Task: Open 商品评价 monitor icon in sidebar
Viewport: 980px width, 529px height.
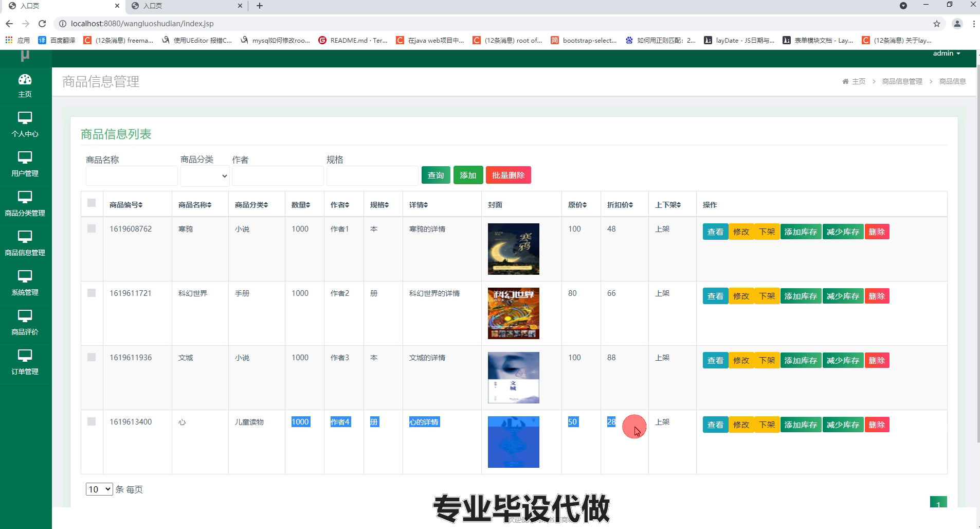Action: coord(25,316)
